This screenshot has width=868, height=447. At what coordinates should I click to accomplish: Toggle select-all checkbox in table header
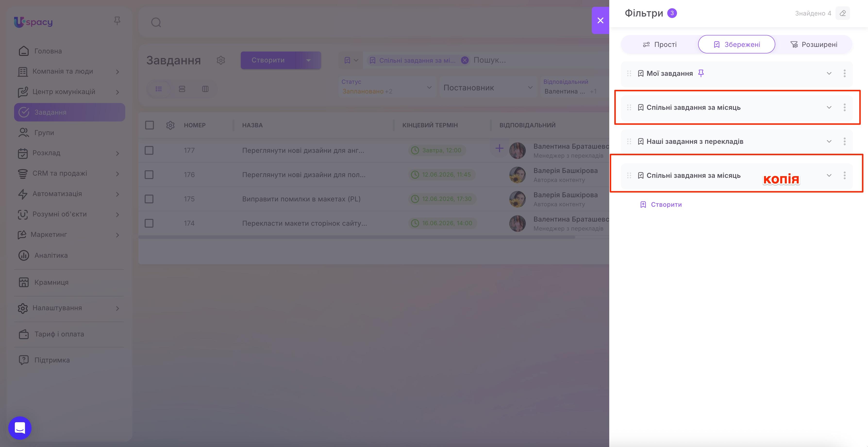pos(149,125)
